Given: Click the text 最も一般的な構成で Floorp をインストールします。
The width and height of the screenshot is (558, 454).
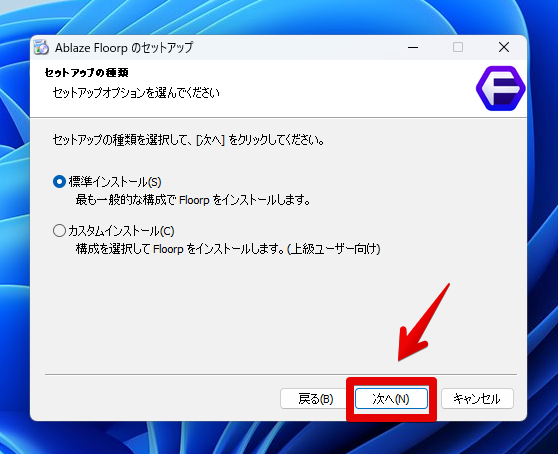Looking at the screenshot, I should (193, 200).
